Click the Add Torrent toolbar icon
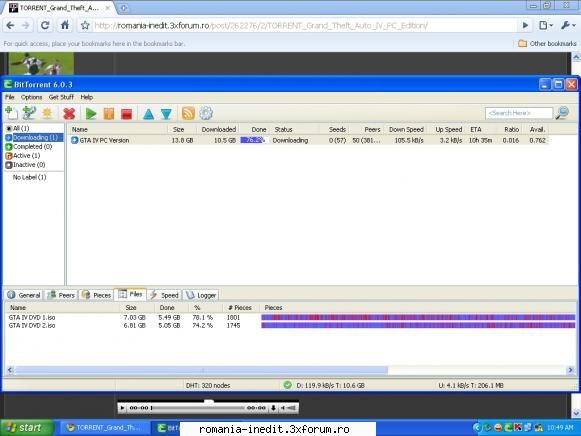Image resolution: width=581 pixels, height=436 pixels. 11,113
